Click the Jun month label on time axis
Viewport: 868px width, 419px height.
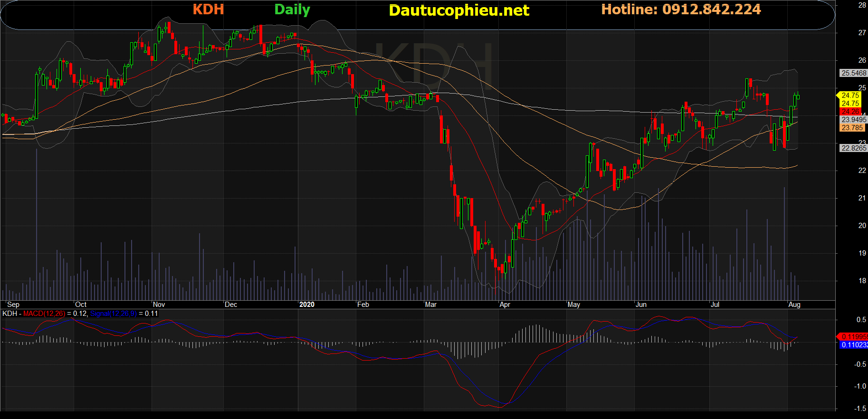click(x=641, y=305)
